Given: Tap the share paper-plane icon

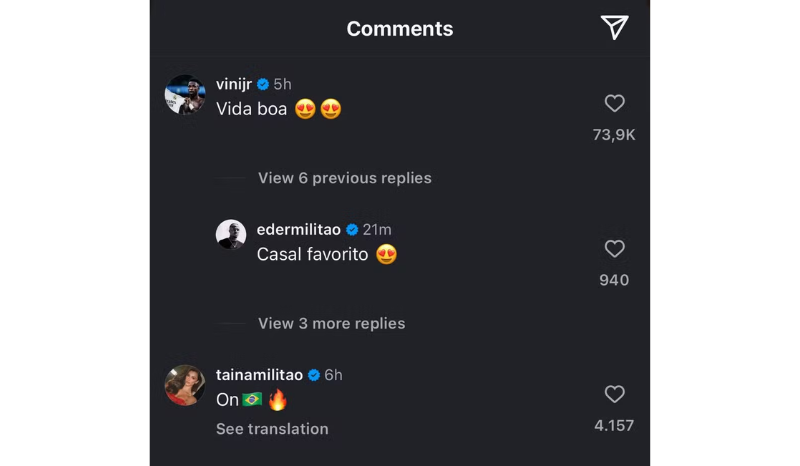Looking at the screenshot, I should [x=615, y=28].
